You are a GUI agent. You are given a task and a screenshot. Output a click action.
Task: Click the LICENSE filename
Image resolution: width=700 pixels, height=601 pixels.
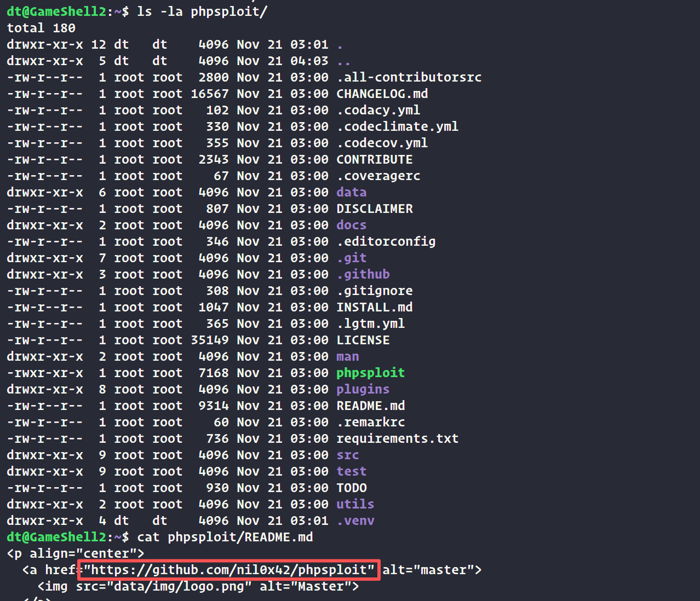point(363,340)
